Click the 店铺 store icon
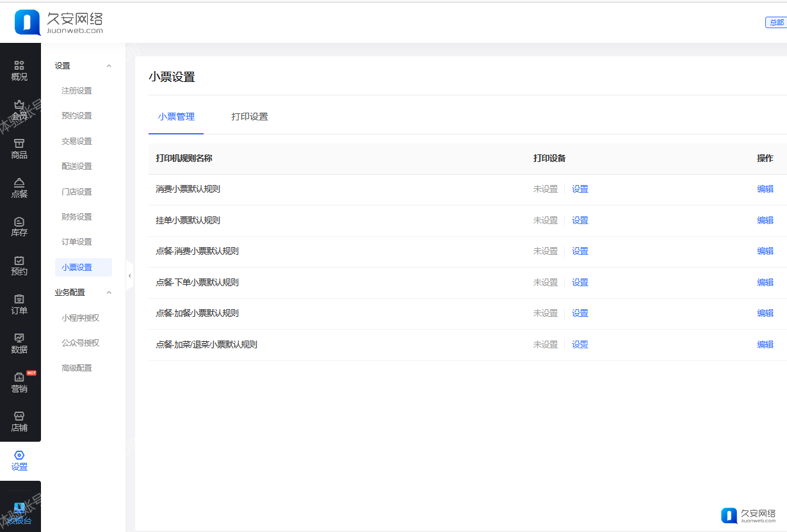This screenshot has width=787, height=532. 19,416
